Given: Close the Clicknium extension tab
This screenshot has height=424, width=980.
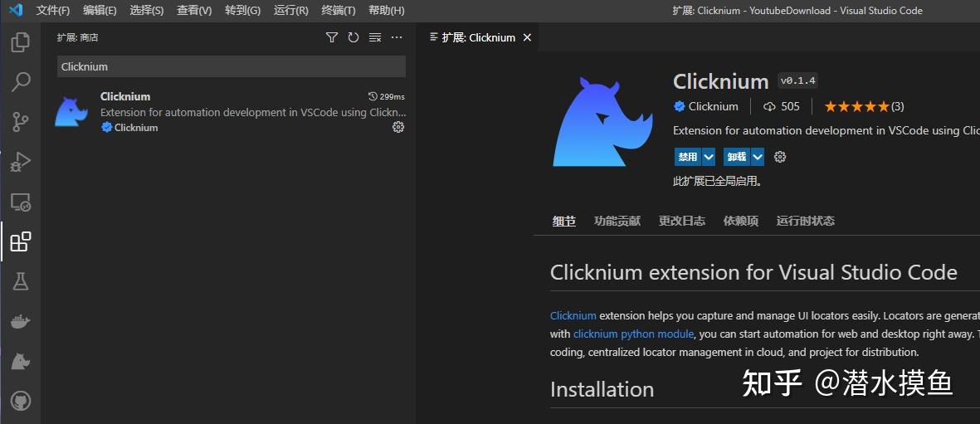Looking at the screenshot, I should pos(527,37).
